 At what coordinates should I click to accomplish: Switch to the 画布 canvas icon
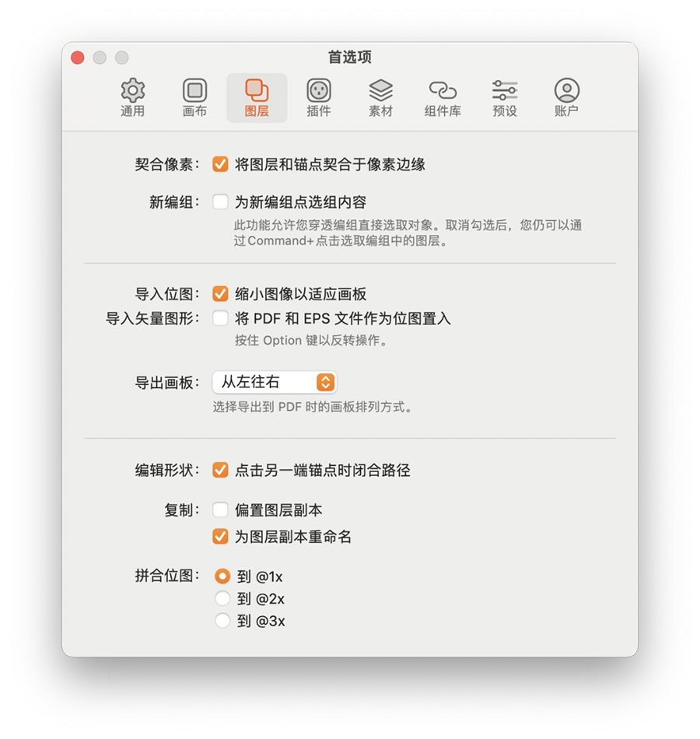click(x=194, y=97)
